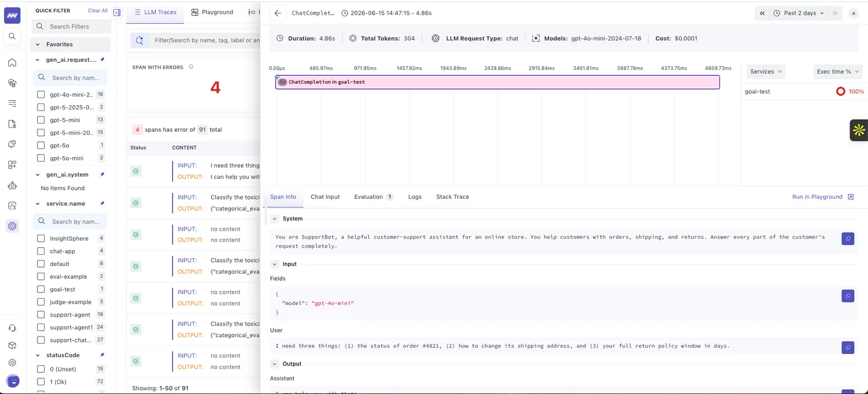This screenshot has height=394, width=868.
Task: Click the Run in Playground link
Action: (x=823, y=197)
